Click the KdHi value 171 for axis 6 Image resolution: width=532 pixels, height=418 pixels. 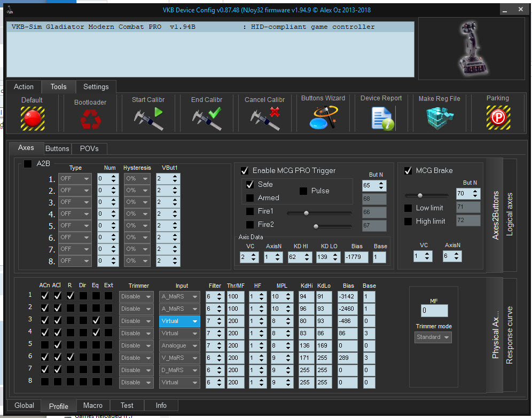pyautogui.click(x=306, y=358)
